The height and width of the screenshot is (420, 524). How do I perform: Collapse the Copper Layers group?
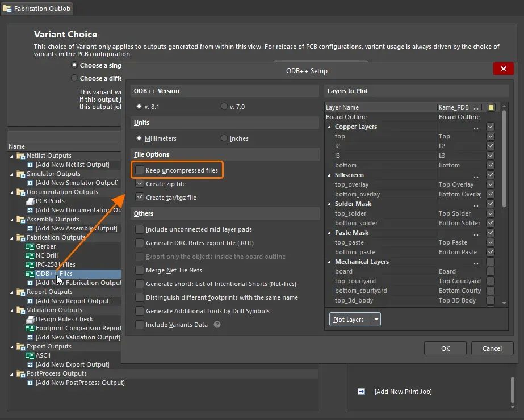pos(329,127)
